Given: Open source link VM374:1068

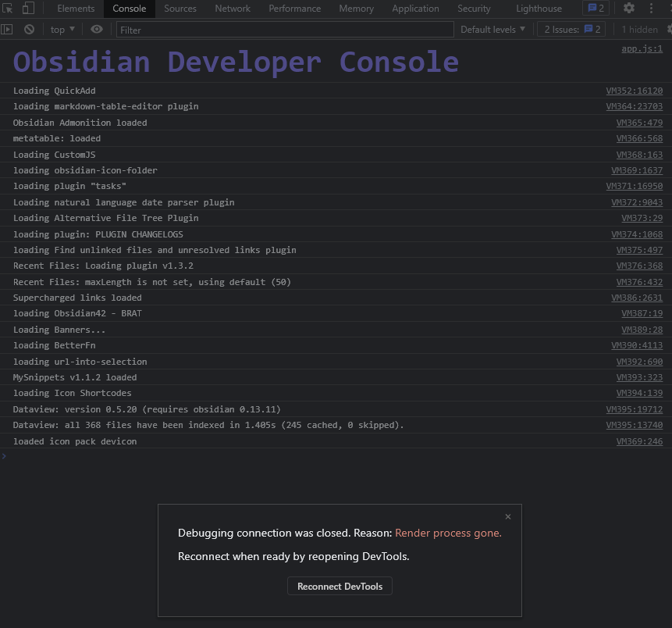Looking at the screenshot, I should (x=637, y=234).
